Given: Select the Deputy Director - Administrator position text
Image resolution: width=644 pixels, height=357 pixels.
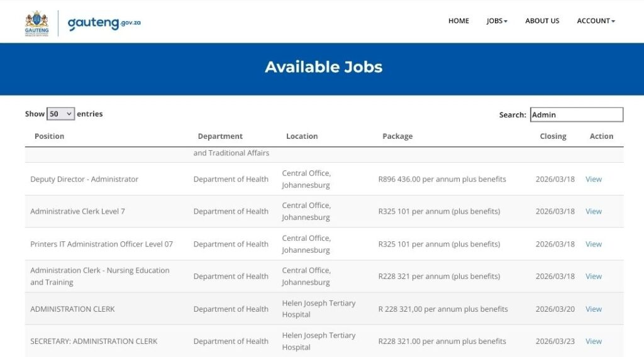Looking at the screenshot, I should pyautogui.click(x=84, y=179).
